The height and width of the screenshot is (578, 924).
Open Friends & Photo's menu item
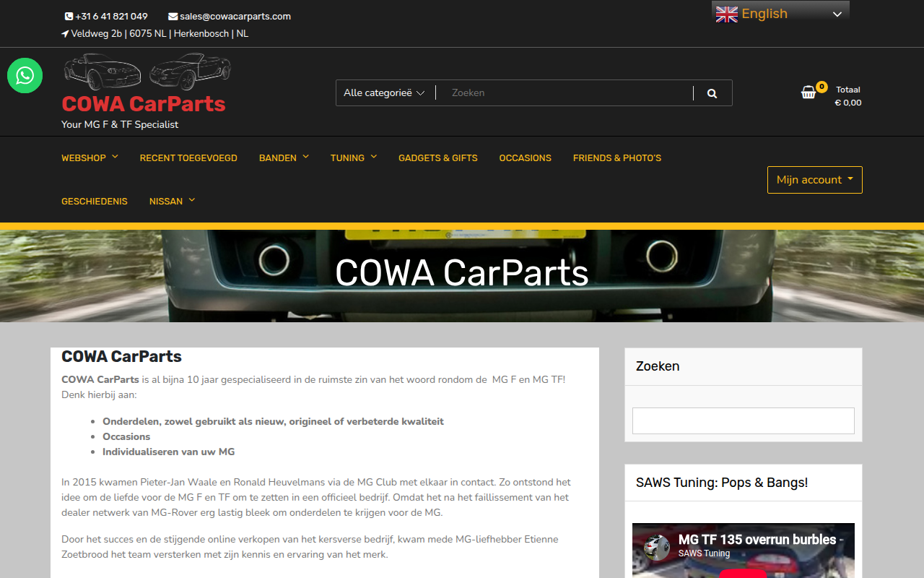coord(617,158)
